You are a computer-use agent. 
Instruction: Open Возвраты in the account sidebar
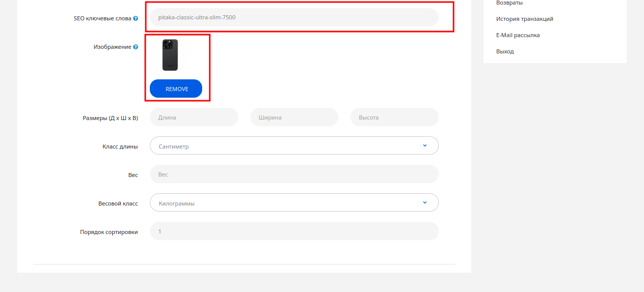[x=509, y=3]
